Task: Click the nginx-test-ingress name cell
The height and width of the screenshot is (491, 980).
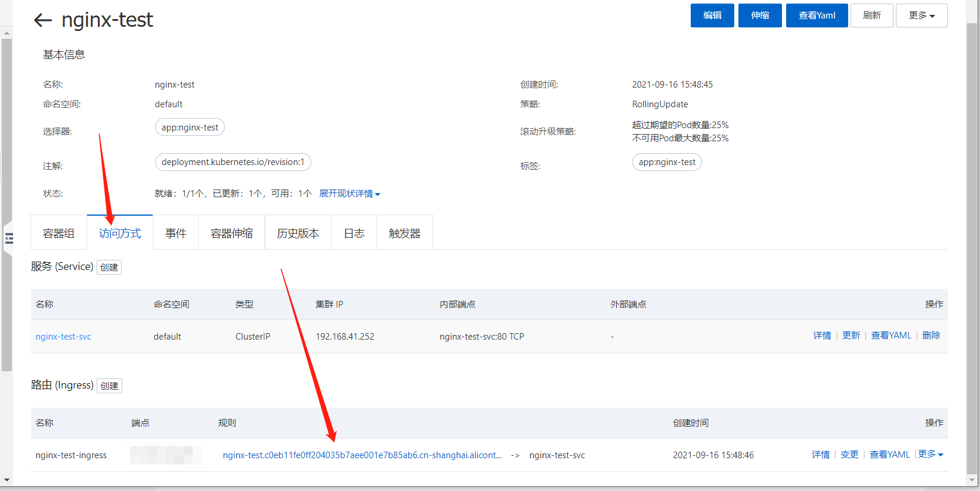Action: 71,455
